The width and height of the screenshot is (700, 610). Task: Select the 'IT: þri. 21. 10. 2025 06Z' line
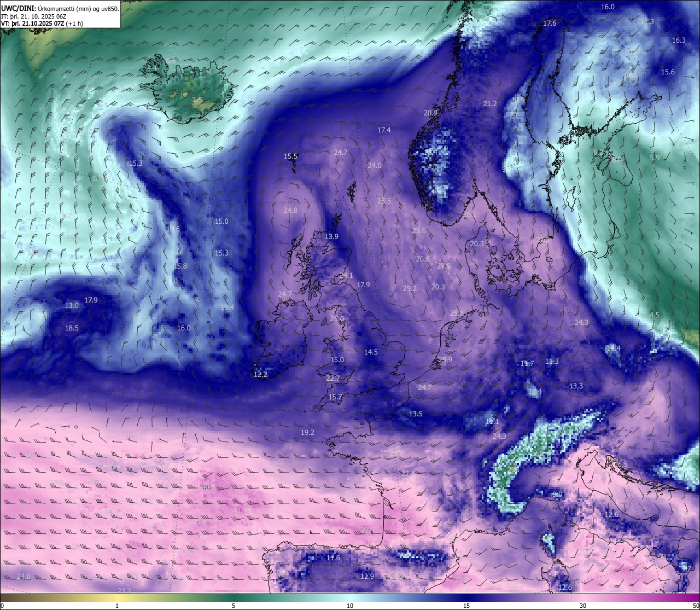tap(34, 16)
